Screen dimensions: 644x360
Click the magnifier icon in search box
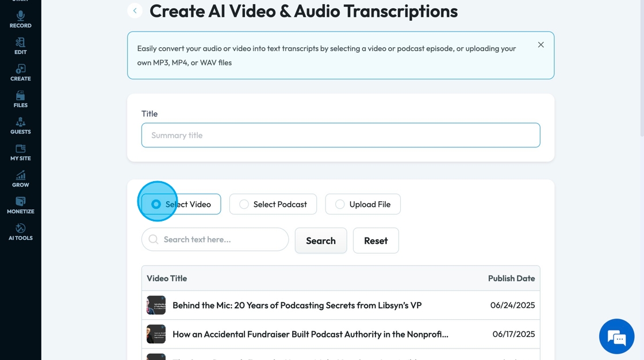click(x=154, y=240)
